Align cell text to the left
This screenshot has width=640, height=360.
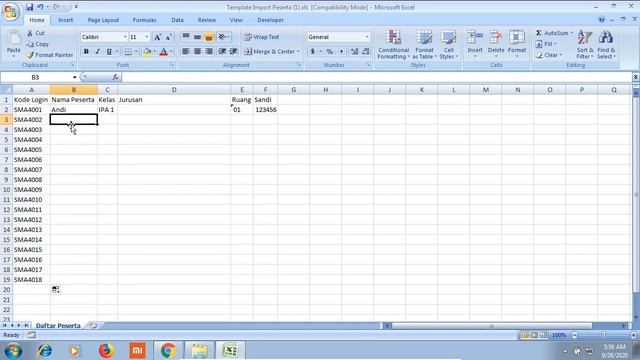click(x=186, y=51)
